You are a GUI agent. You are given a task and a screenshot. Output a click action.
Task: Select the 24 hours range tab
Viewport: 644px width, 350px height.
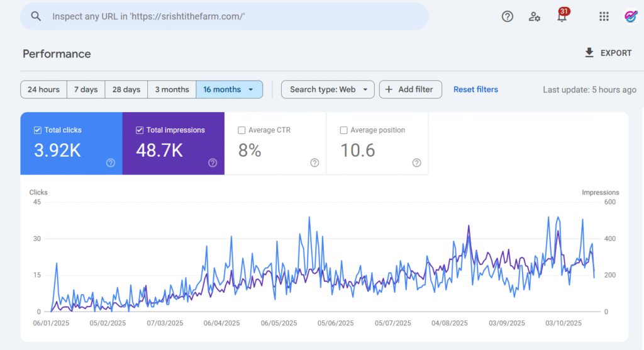click(43, 89)
